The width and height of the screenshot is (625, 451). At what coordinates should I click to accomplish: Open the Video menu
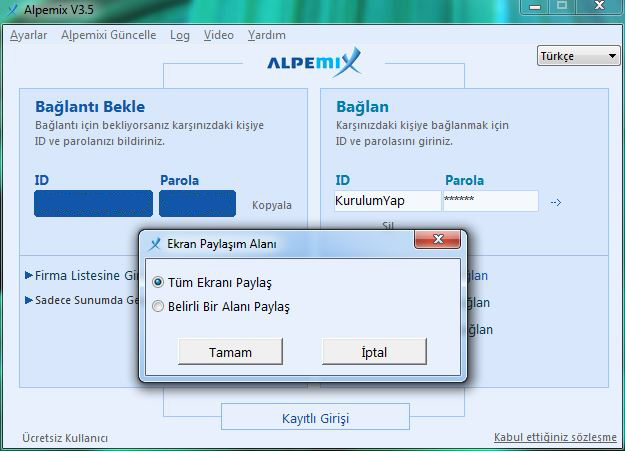[x=218, y=35]
